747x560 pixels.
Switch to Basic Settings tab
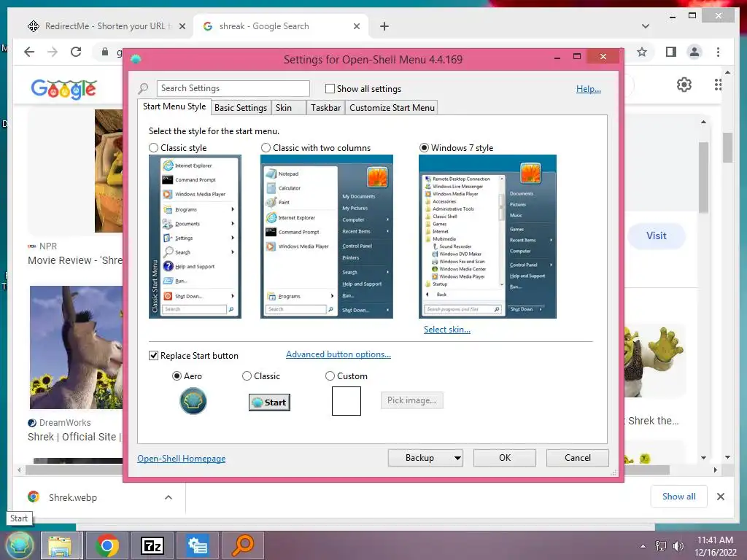coord(241,108)
